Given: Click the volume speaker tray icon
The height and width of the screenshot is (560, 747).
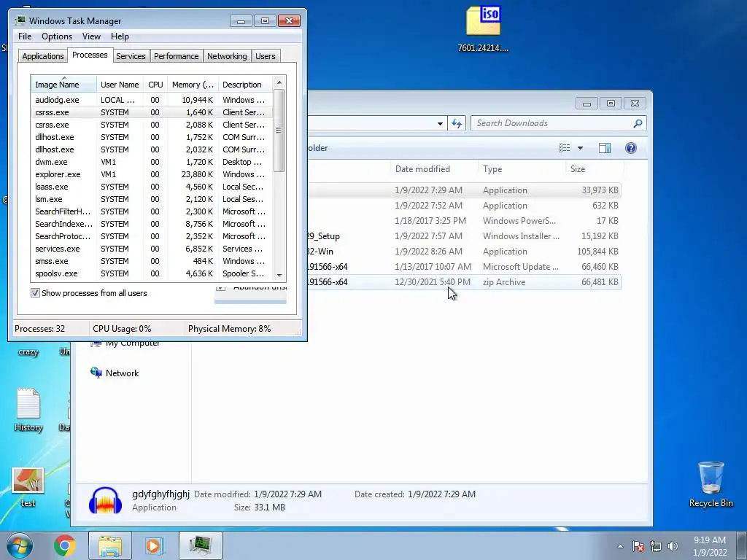Looking at the screenshot, I should 673,546.
